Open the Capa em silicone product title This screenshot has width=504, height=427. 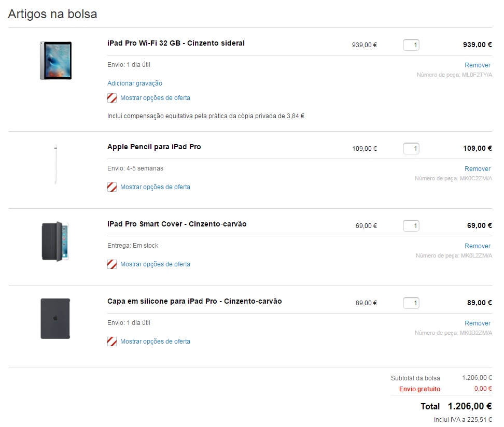tap(194, 302)
